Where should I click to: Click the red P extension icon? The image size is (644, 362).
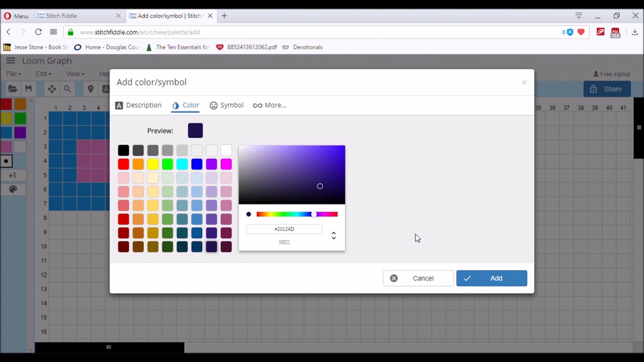[600, 32]
